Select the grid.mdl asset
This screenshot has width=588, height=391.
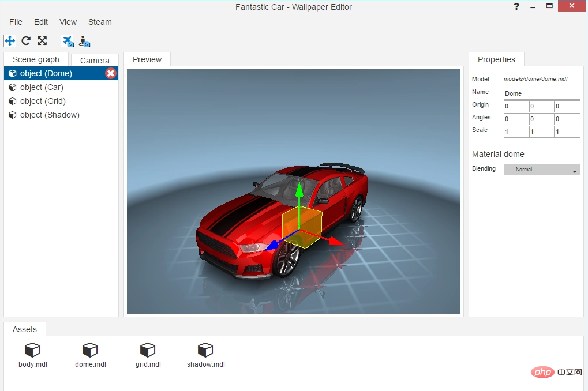point(148,350)
